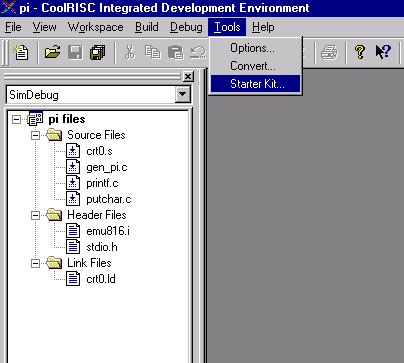Select the 'Source Files' label
This screenshot has width=404, height=363.
[96, 135]
